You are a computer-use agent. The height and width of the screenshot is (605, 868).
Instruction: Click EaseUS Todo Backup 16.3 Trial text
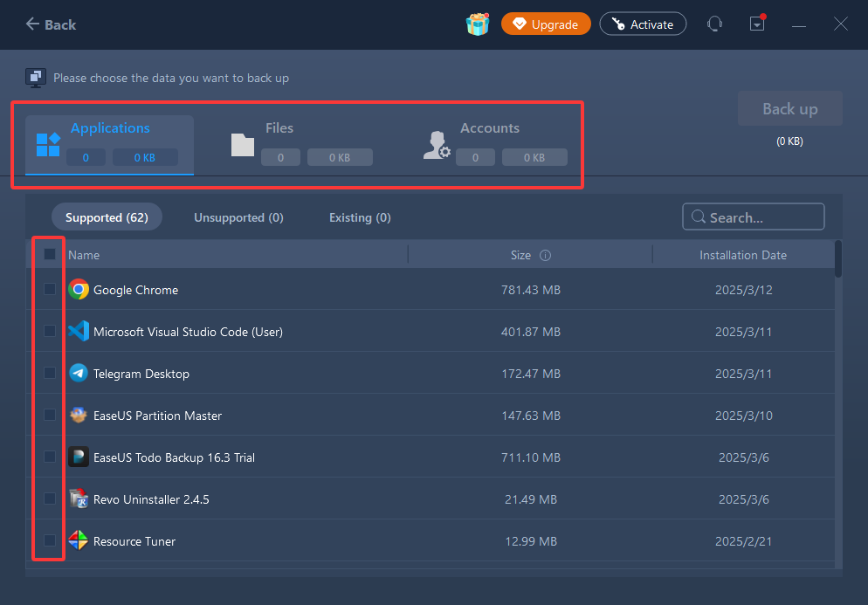click(174, 457)
